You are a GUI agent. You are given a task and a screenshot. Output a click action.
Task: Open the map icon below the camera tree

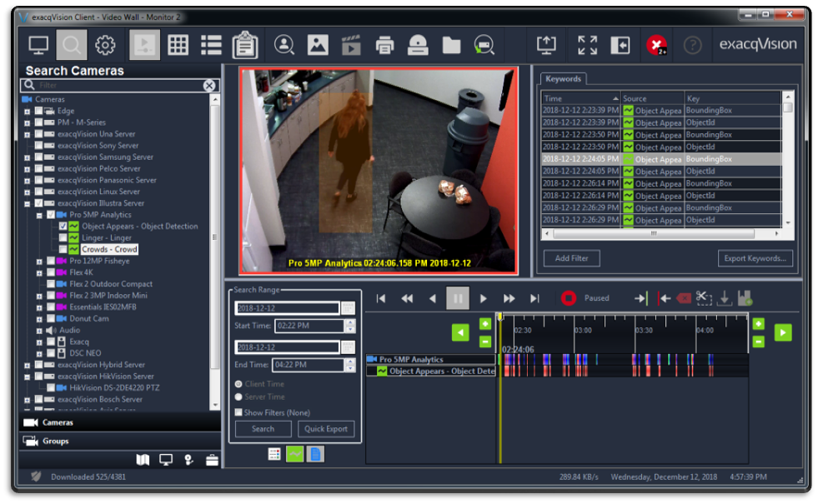[143, 459]
